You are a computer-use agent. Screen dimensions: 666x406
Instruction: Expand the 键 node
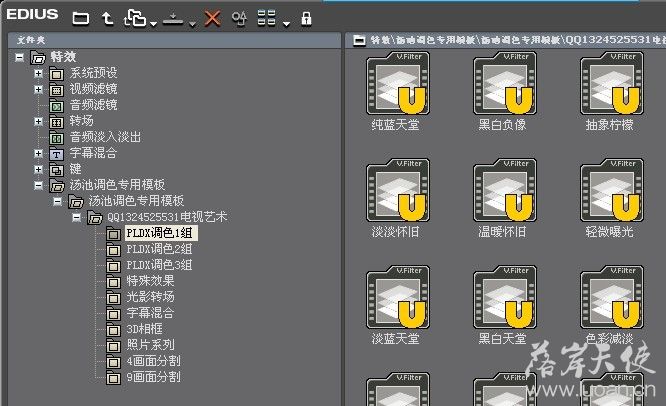(x=38, y=169)
